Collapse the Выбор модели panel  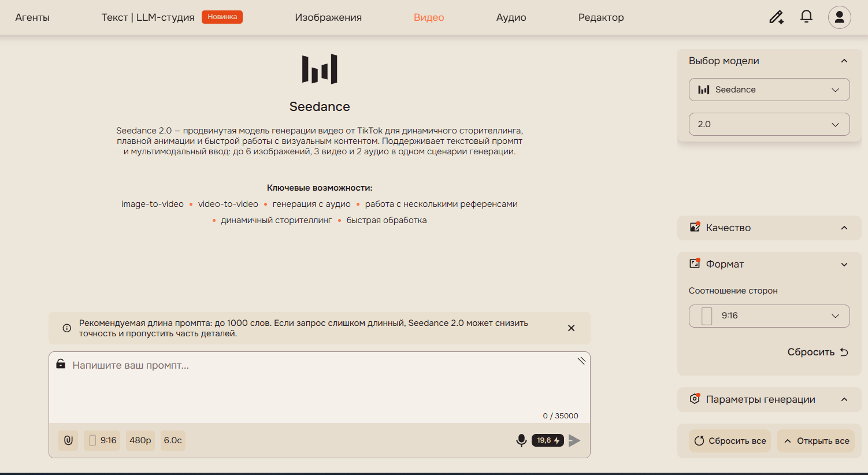[844, 61]
